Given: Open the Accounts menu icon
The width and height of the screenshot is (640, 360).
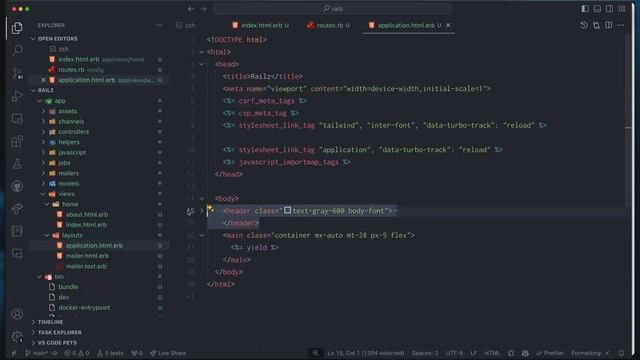Looking at the screenshot, I should pos(17,313).
